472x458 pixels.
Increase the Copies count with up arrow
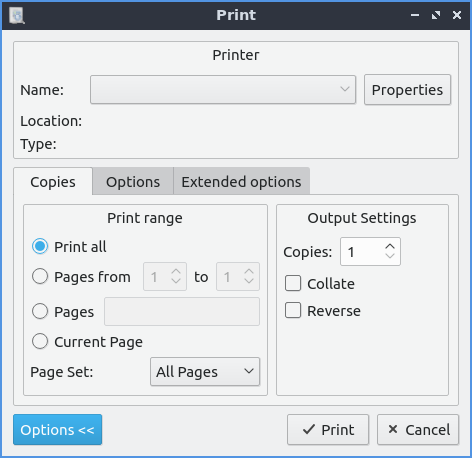tap(390, 247)
